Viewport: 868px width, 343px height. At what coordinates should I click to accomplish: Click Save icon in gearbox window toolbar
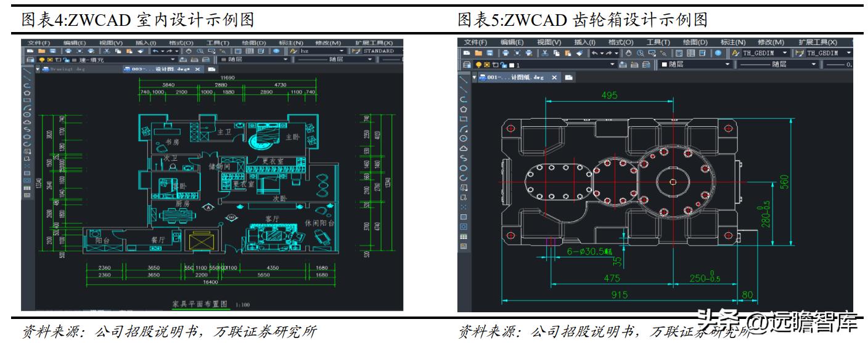489,53
